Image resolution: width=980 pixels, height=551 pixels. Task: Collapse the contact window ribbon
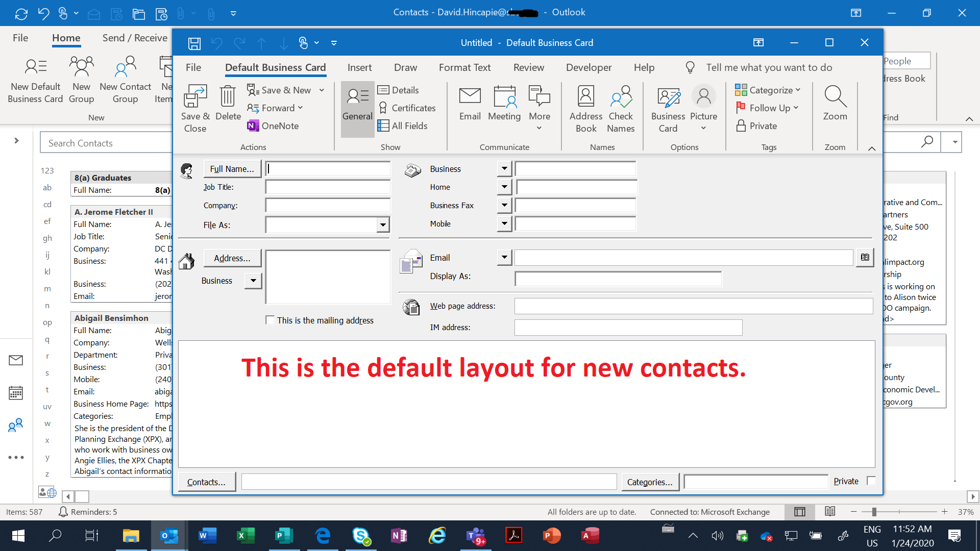872,148
